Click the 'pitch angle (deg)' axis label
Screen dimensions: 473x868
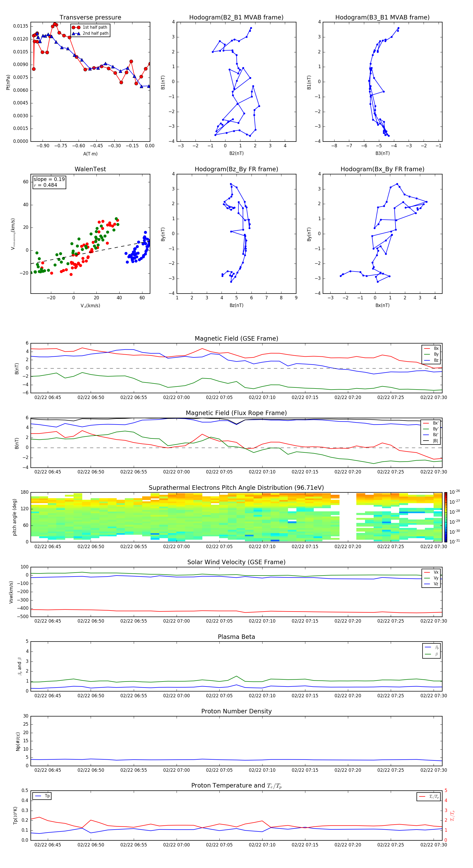click(x=14, y=517)
